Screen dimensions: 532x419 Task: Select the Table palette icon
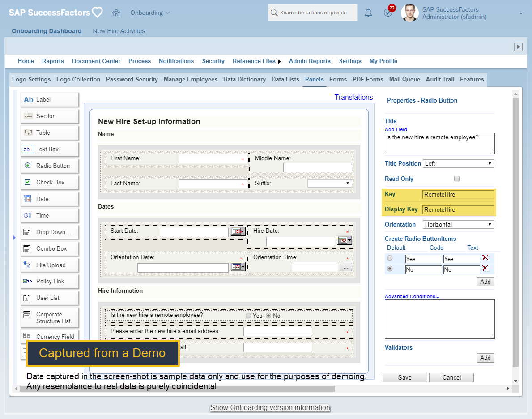(29, 133)
